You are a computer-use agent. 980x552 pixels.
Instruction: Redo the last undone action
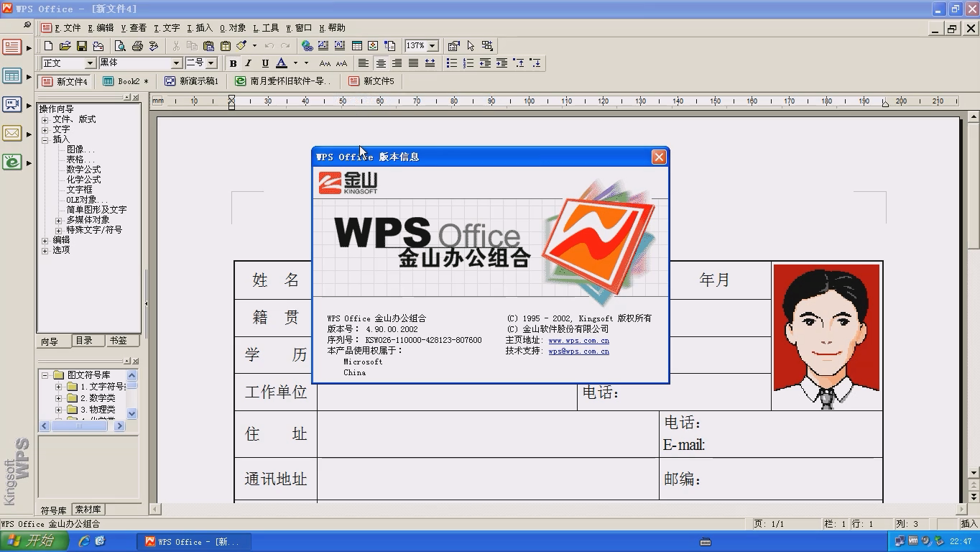285,45
